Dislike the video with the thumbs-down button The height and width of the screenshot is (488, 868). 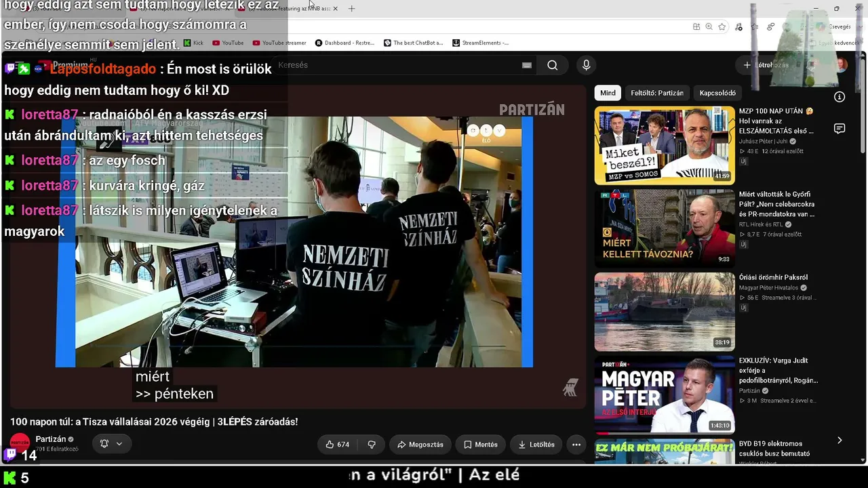(x=372, y=445)
